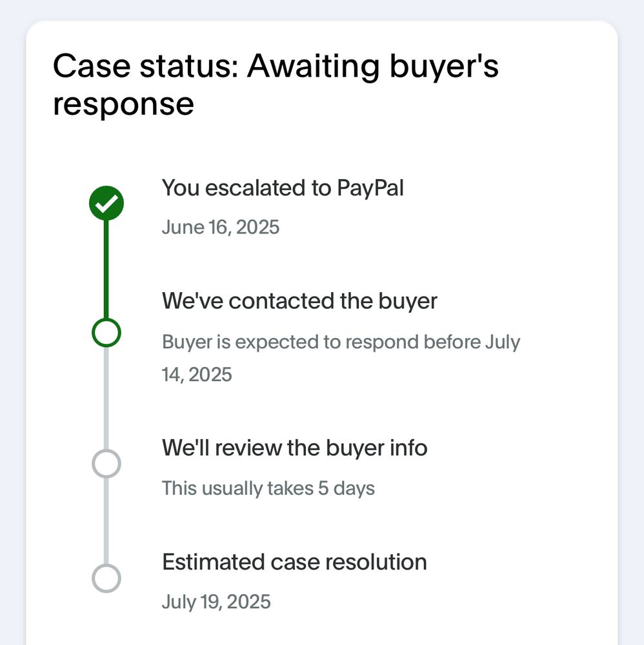The height and width of the screenshot is (645, 644).
Task: Click the 'Case status: Awaiting buyer's response' heading
Action: tap(276, 84)
